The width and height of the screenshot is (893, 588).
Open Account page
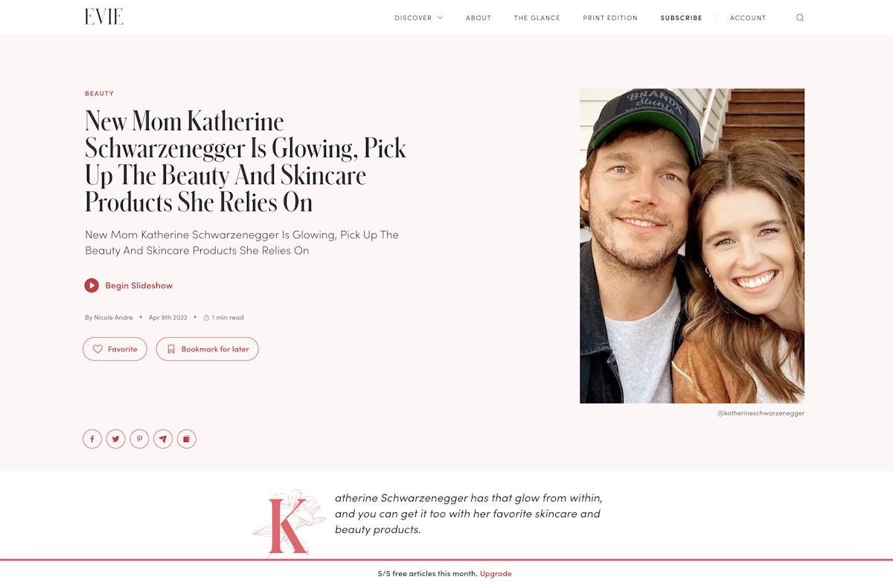pos(748,18)
